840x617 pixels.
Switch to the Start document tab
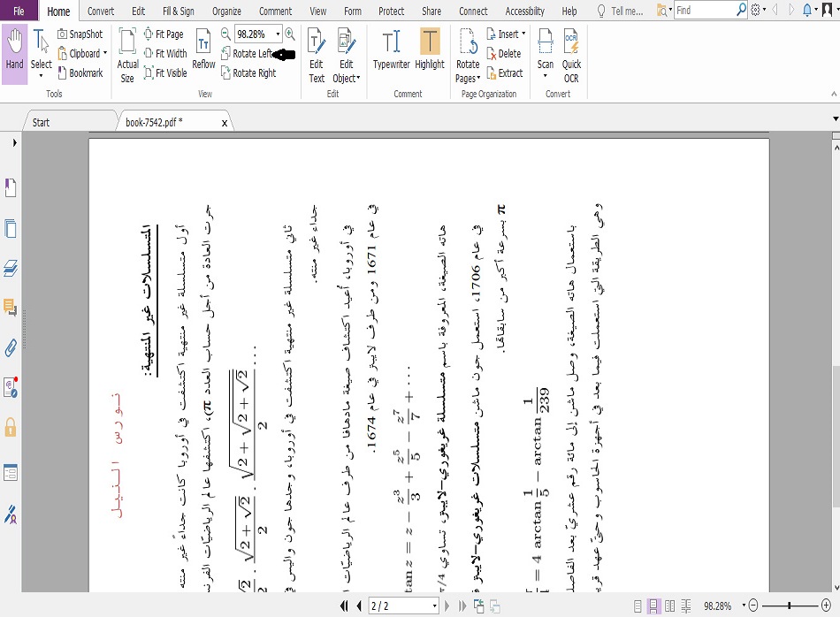[x=42, y=122]
